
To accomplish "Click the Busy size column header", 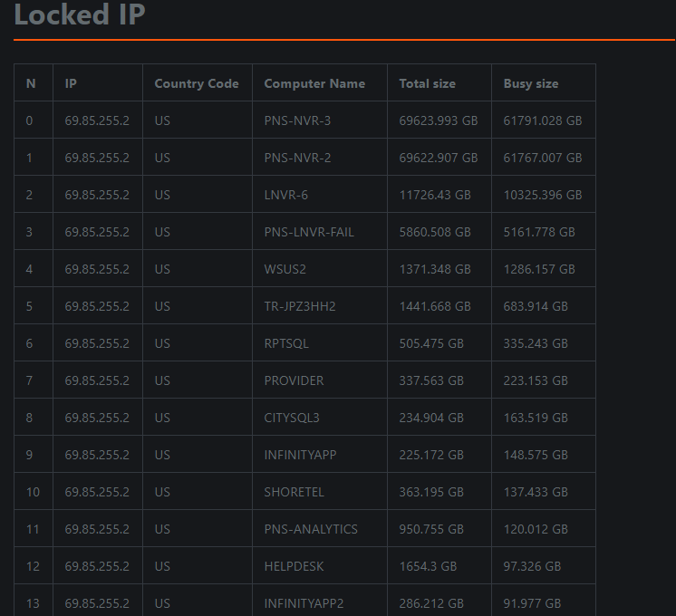I will pyautogui.click(x=531, y=83).
